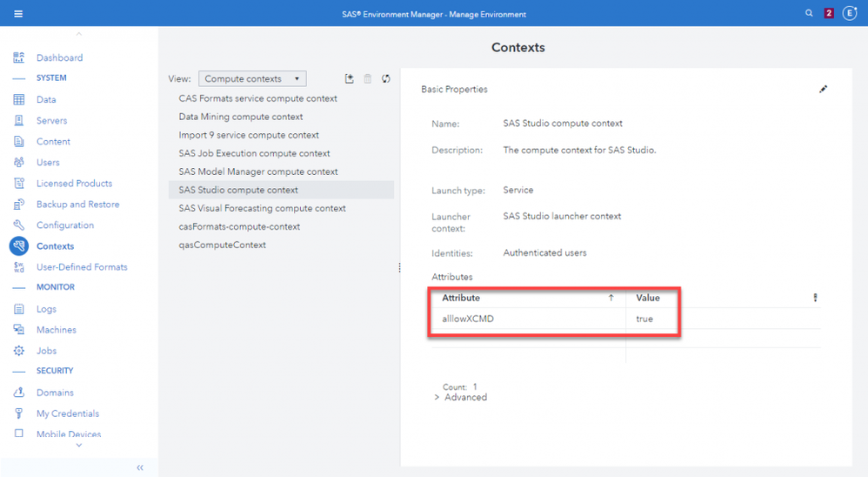868x477 pixels.
Task: Open Dashboard from the sidebar
Action: 60,57
